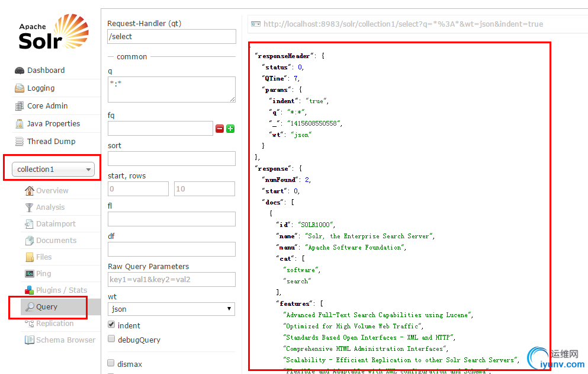Click the rows field showing 10
This screenshot has width=588, height=374.
point(204,189)
